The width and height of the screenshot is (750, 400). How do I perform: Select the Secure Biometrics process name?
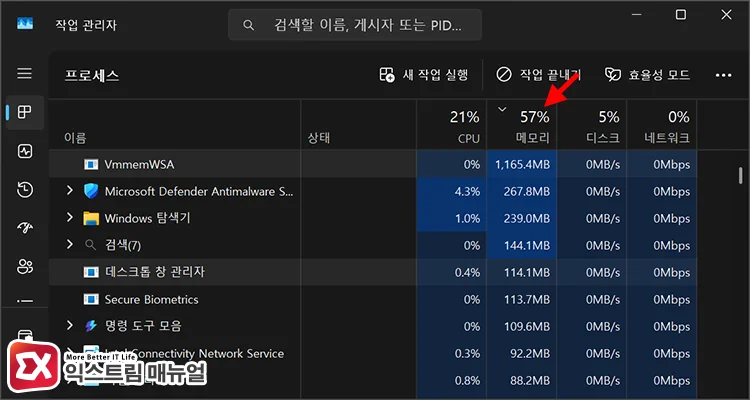(x=151, y=300)
